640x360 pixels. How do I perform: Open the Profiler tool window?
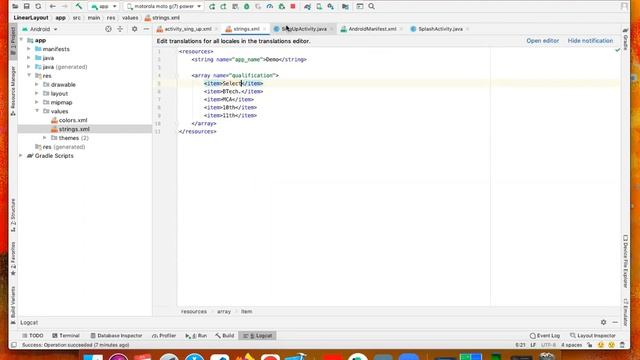click(164, 336)
